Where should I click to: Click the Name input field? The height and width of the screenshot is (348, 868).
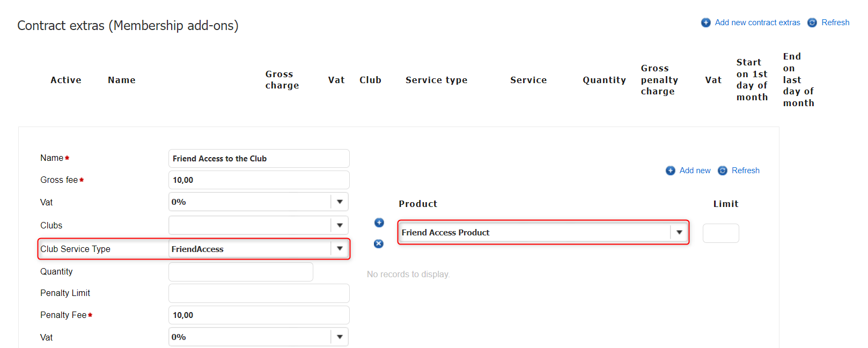coord(259,159)
